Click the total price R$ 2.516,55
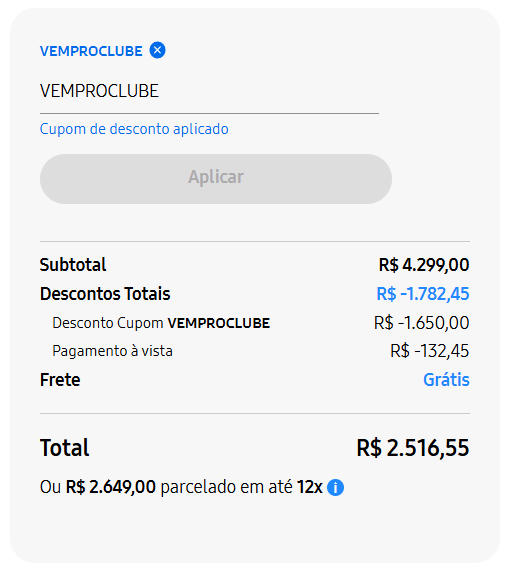 (413, 448)
